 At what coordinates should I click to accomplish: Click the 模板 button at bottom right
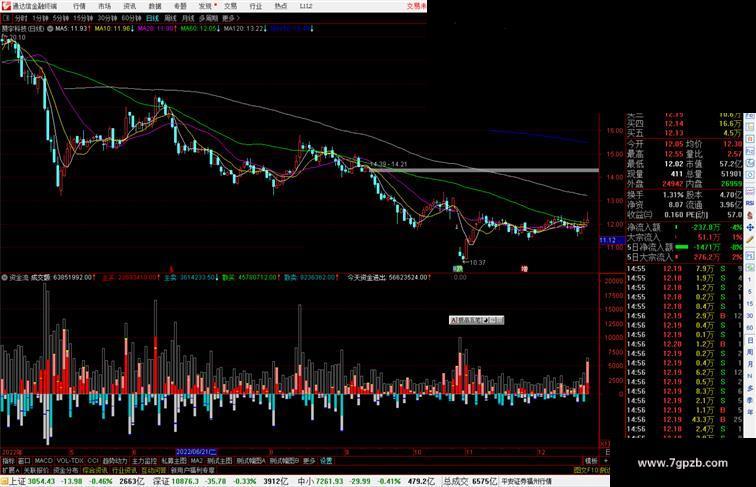click(x=591, y=461)
